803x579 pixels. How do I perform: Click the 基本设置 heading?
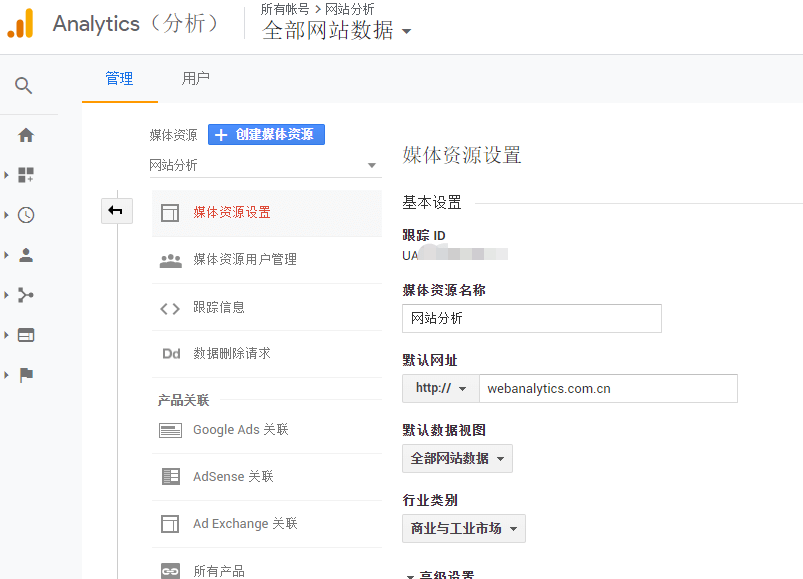point(432,203)
